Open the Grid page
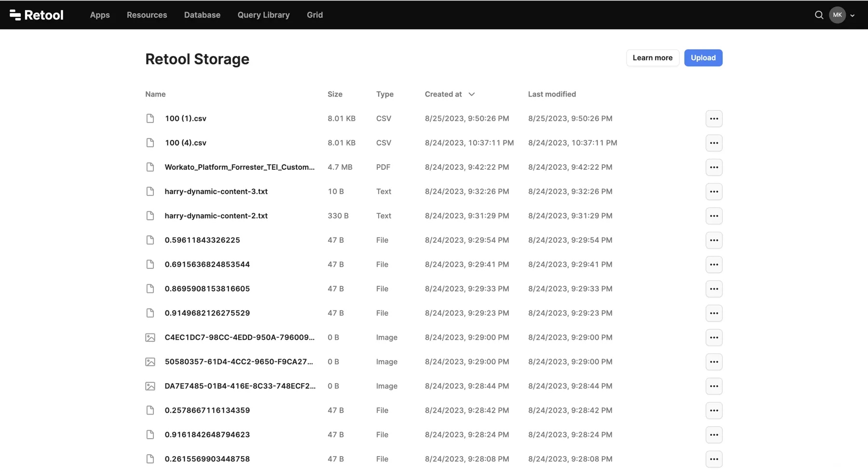868x472 pixels. [315, 15]
